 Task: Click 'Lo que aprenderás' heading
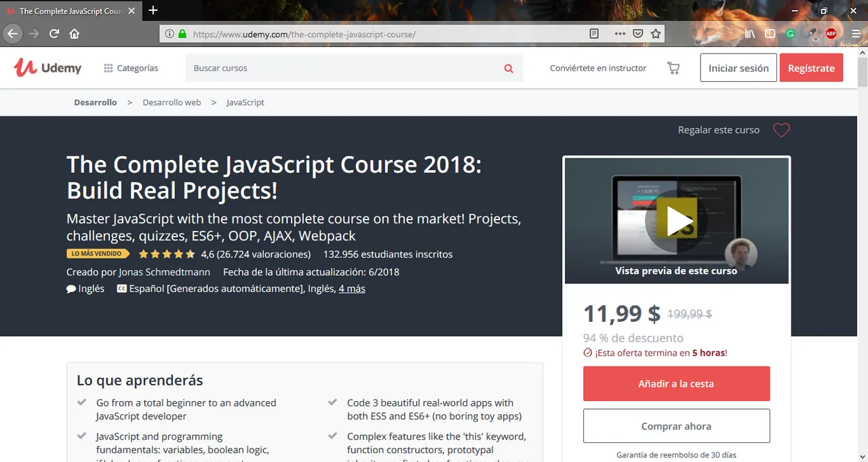coord(140,380)
